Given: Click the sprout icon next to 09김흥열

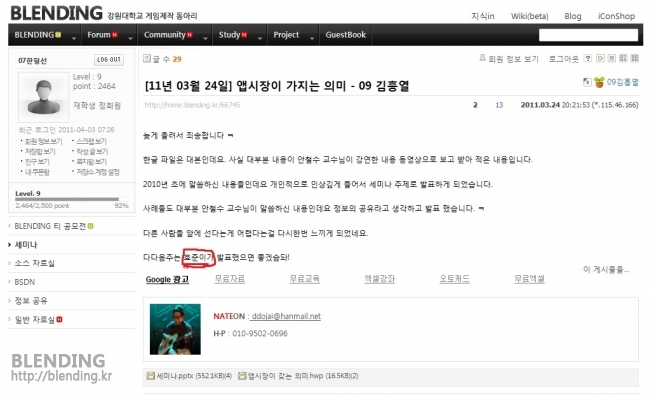Looking at the screenshot, I should tap(599, 82).
